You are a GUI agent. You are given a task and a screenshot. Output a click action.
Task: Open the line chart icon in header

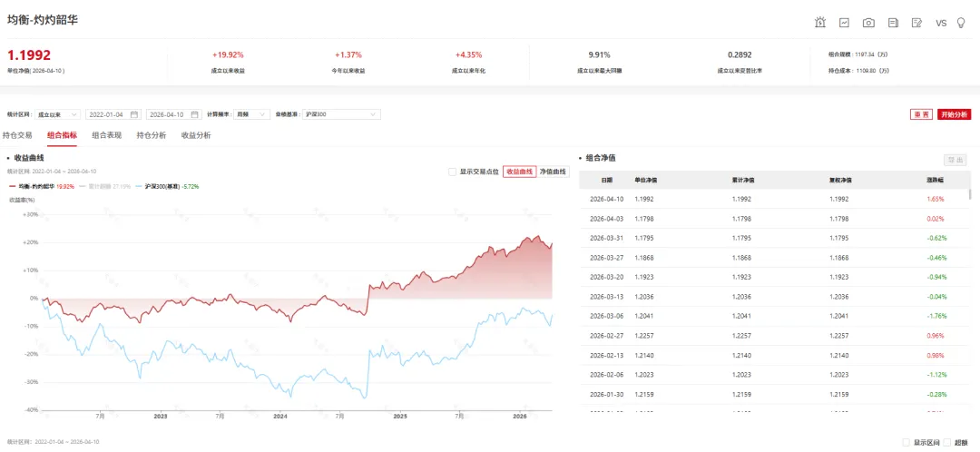[845, 23]
